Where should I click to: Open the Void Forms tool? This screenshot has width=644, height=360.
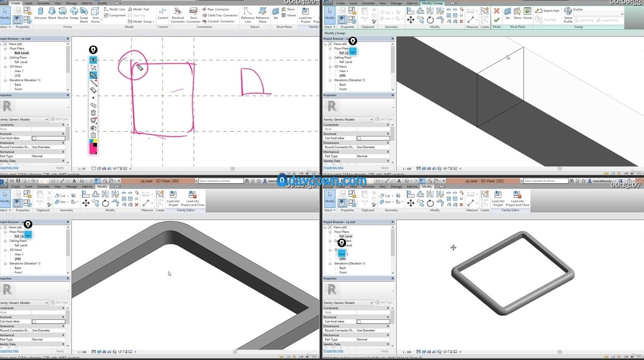click(95, 15)
